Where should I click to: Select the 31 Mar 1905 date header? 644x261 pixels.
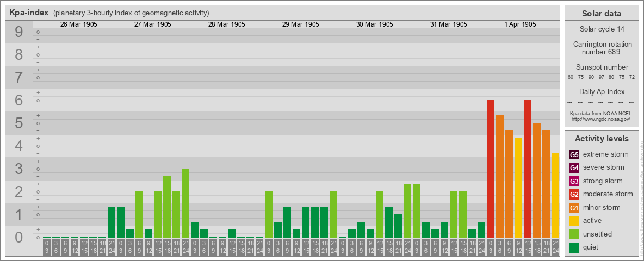point(449,24)
